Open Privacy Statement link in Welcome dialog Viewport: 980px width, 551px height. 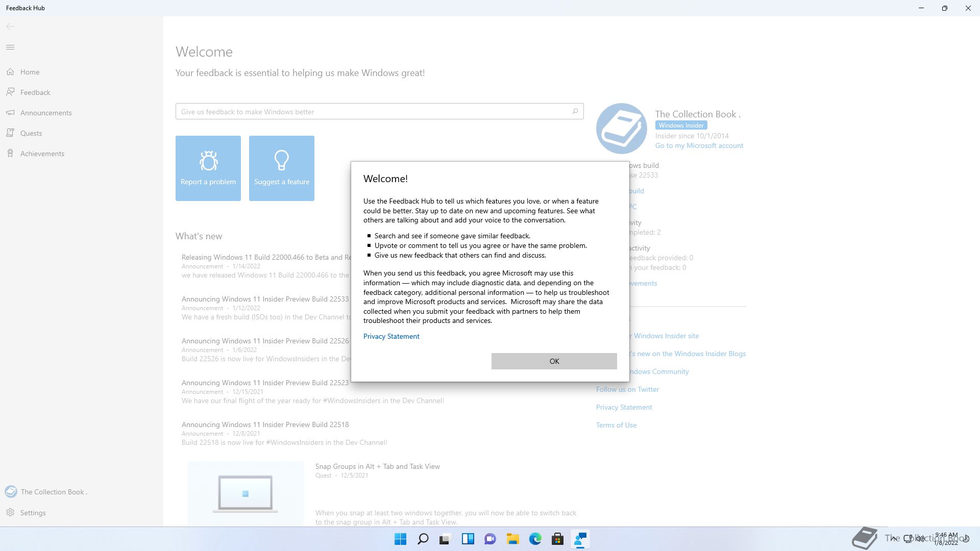[x=391, y=336]
